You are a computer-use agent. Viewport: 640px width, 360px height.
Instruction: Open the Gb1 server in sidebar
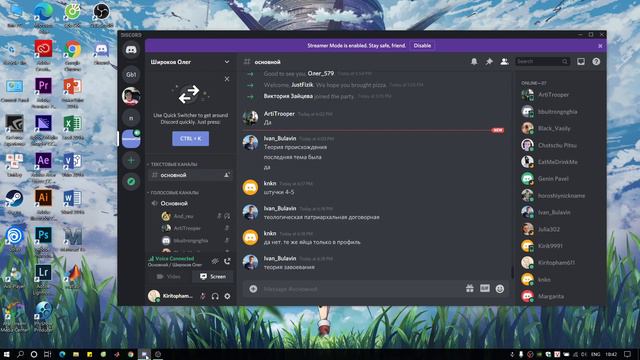(131, 75)
